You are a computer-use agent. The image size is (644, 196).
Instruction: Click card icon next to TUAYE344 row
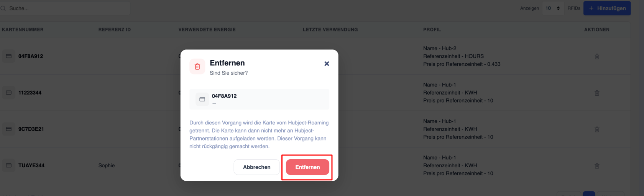tap(8, 165)
